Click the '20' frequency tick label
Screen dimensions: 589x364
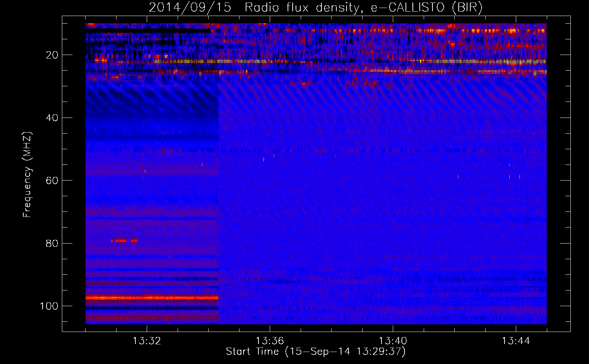coord(52,55)
